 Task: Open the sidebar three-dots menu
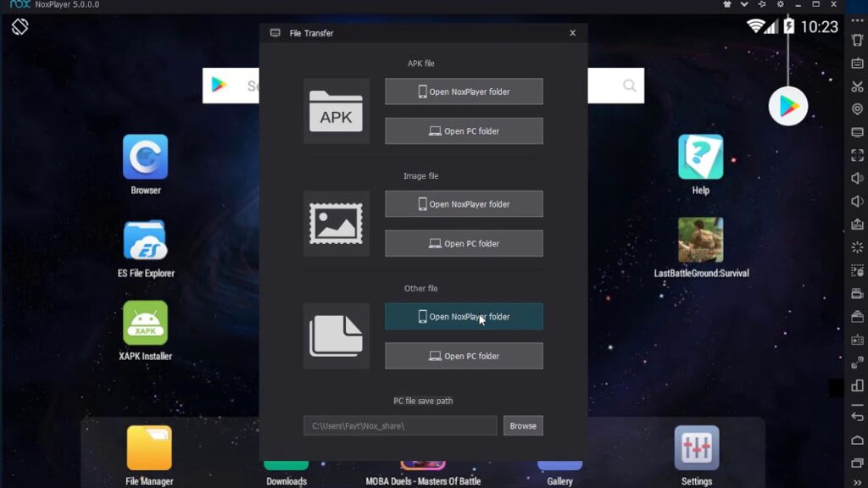(857, 20)
